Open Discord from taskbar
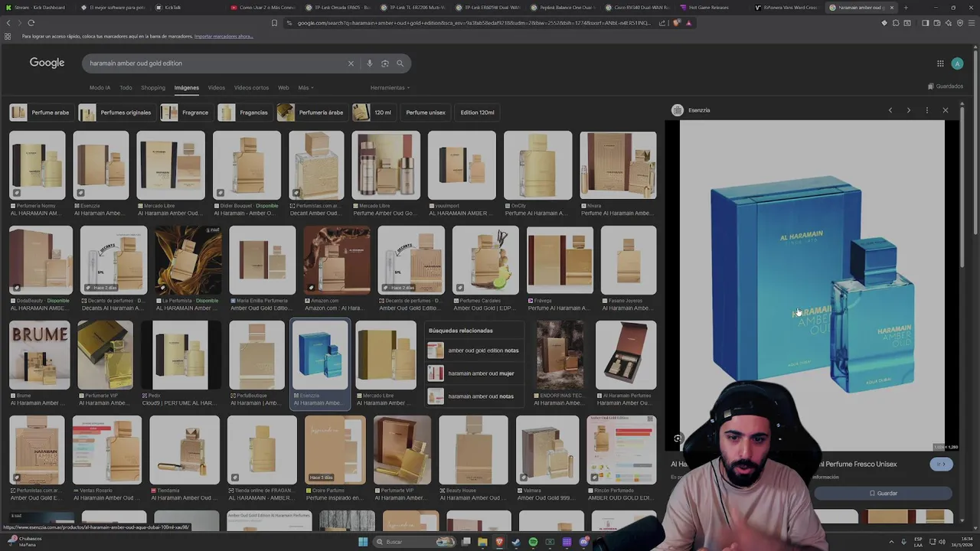Image resolution: width=980 pixels, height=551 pixels. click(x=583, y=542)
